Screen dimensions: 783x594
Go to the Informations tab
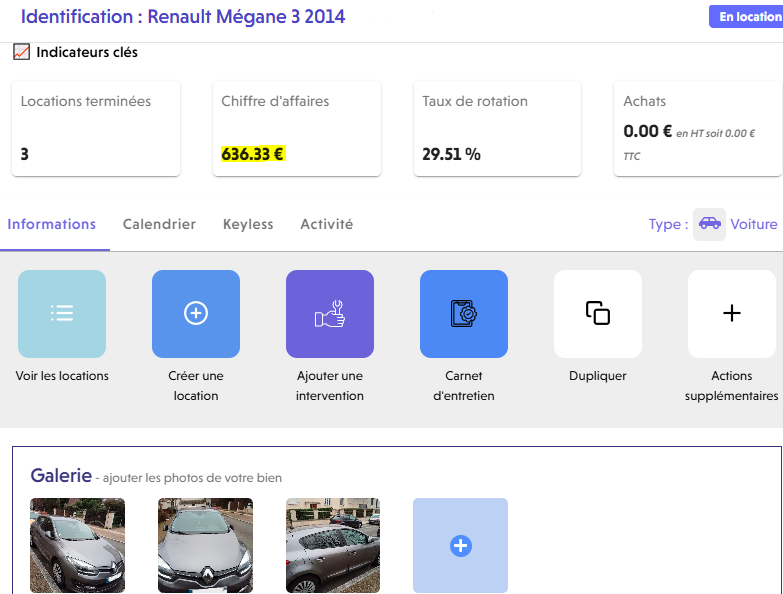[52, 224]
